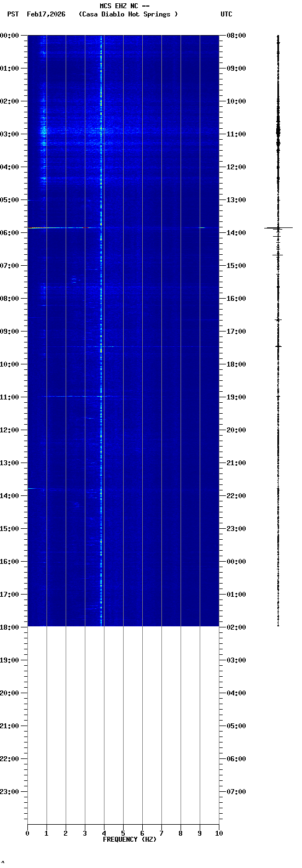302x868 pixels.
Task: Select the '09:00' label on the PST axis
Action: (x=10, y=331)
